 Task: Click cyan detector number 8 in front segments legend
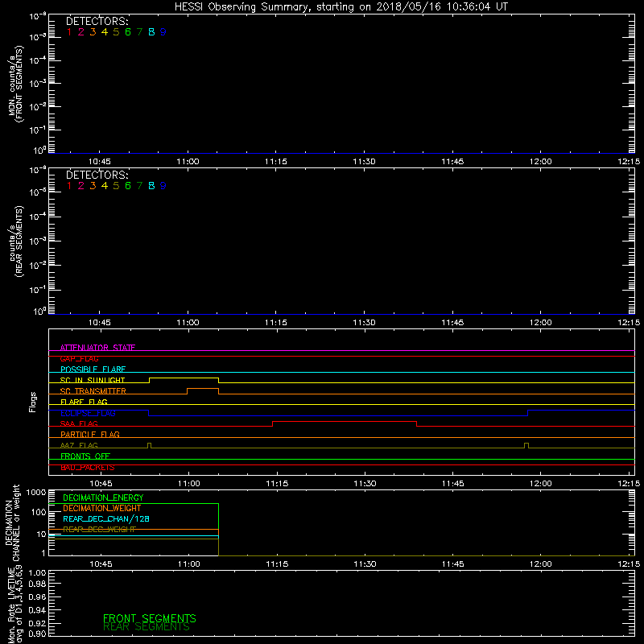151,32
